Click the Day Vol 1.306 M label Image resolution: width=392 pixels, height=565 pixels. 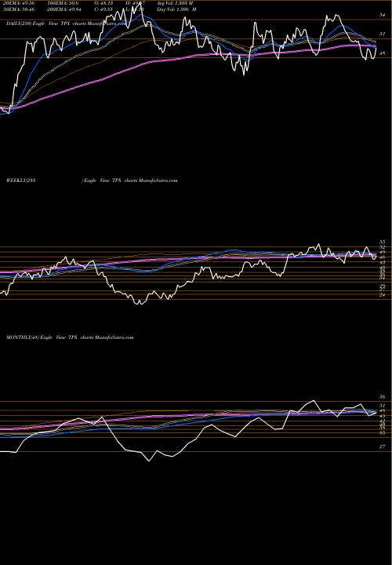pyautogui.click(x=176, y=9)
